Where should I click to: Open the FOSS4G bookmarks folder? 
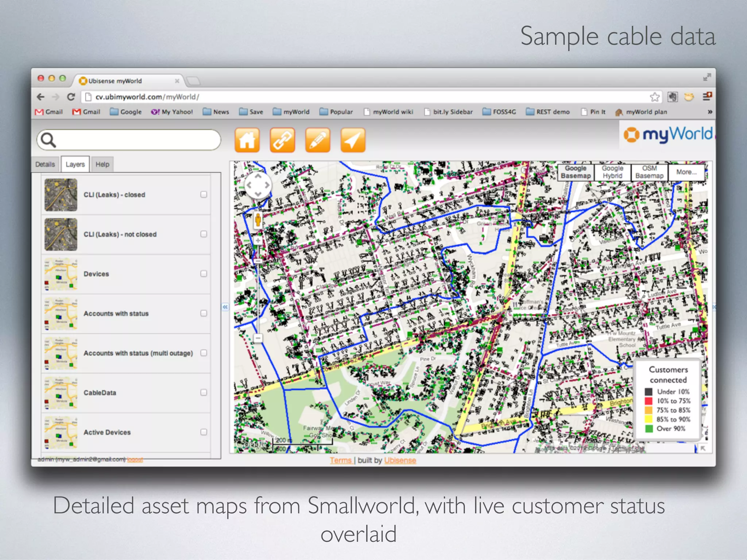499,112
